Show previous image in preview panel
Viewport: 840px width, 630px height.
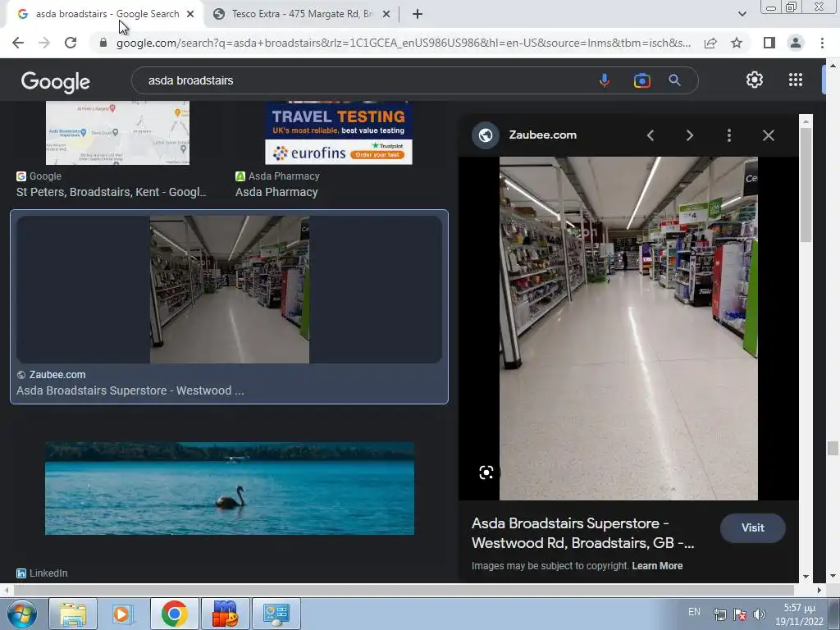651,135
